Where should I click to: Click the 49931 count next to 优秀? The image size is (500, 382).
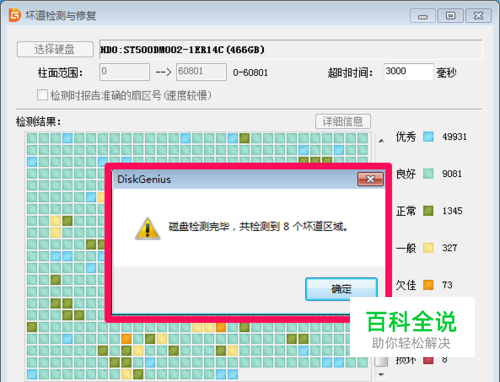point(455,137)
